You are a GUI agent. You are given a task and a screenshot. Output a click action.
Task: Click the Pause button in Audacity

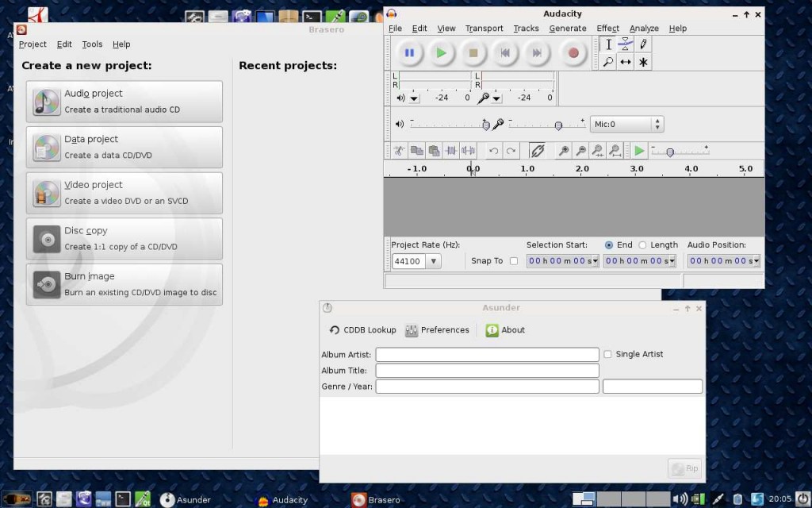(x=409, y=53)
